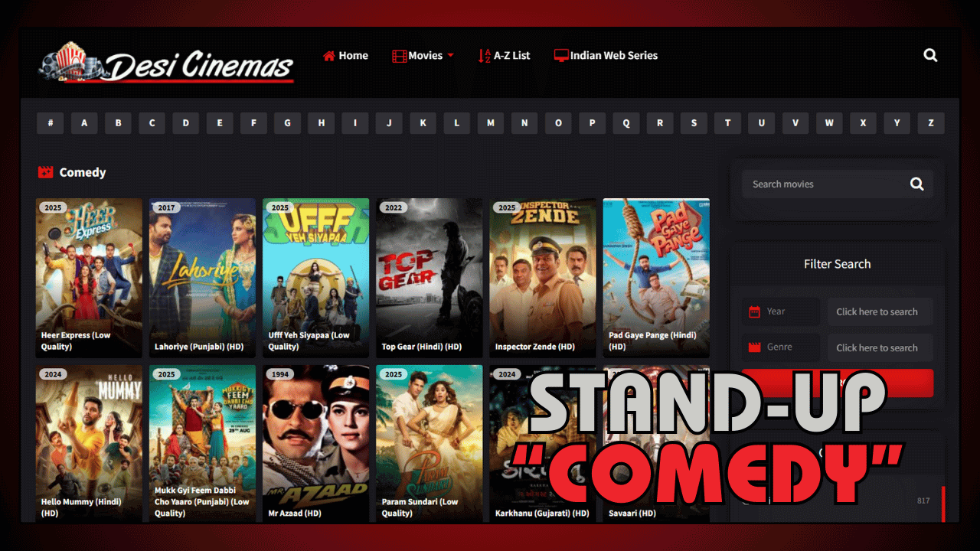Click the Genre clapperboard icon in filter
The image size is (980, 551).
(x=754, y=347)
